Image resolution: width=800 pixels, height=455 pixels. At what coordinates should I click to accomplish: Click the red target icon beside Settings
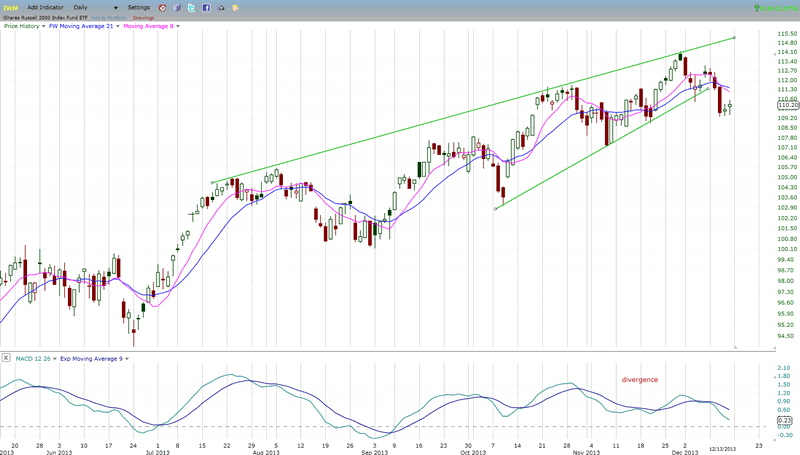[162, 8]
